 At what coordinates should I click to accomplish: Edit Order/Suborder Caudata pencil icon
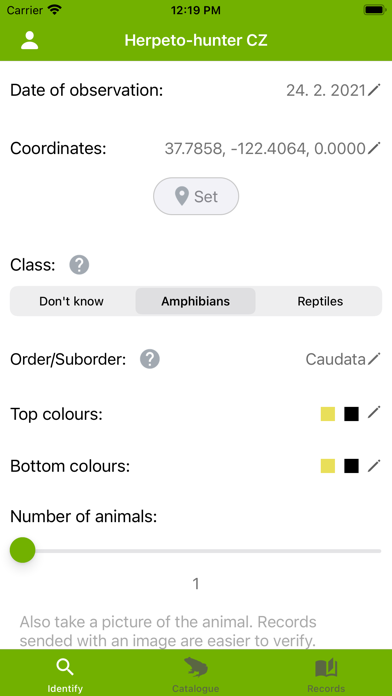pyautogui.click(x=374, y=359)
